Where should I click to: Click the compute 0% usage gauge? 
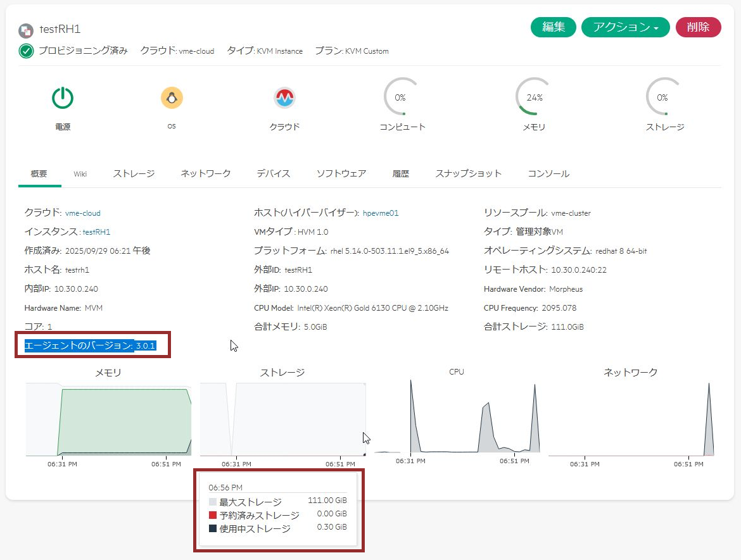pyautogui.click(x=402, y=97)
